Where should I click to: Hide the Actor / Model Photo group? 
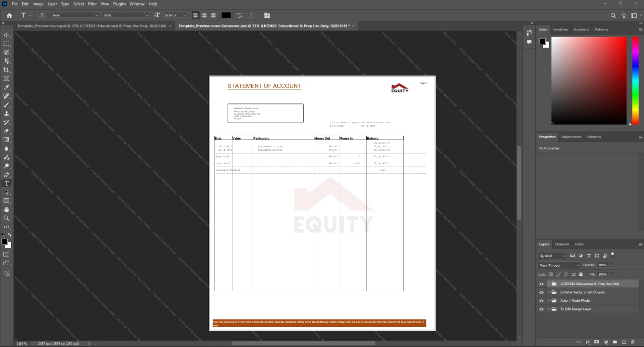[x=541, y=301]
